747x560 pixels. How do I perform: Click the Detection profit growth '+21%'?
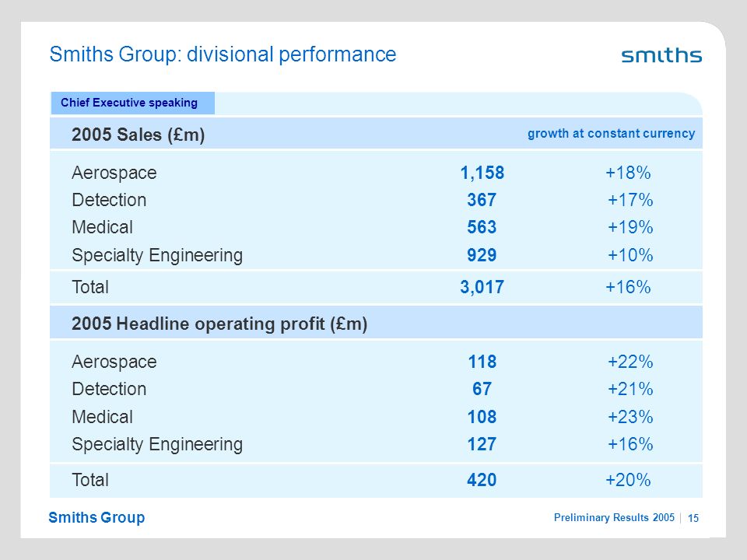(x=630, y=389)
